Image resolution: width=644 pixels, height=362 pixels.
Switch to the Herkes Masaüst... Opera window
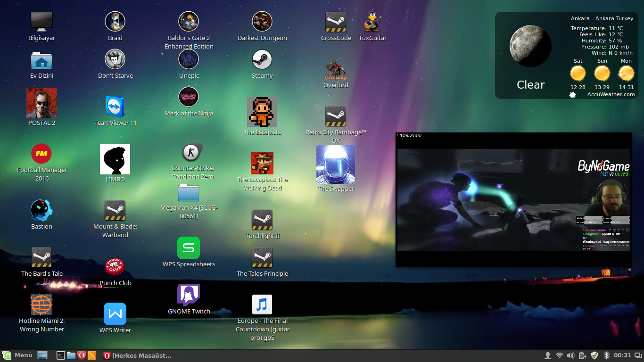tap(137, 355)
